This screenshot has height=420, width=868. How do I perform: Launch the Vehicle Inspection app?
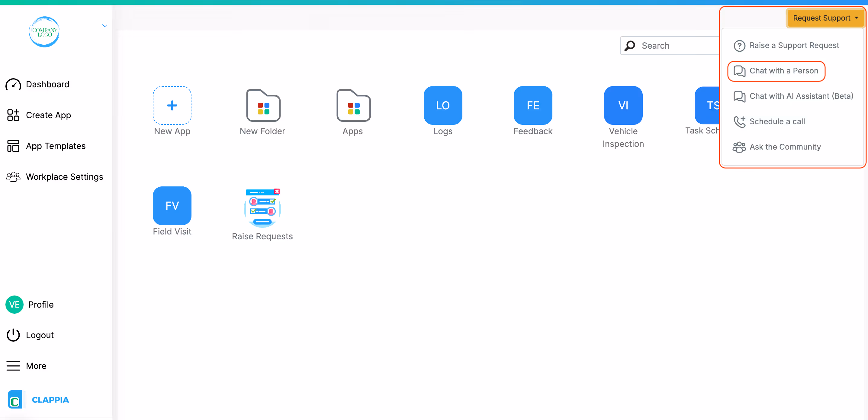tap(623, 105)
